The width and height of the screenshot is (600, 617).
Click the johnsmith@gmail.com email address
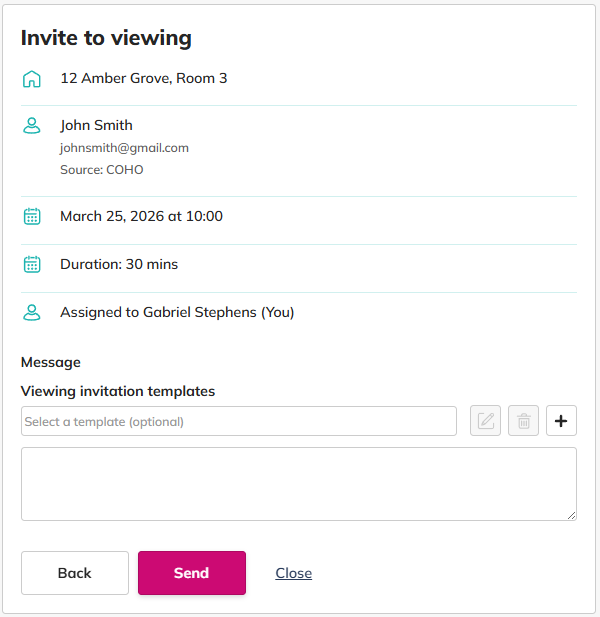(x=124, y=148)
